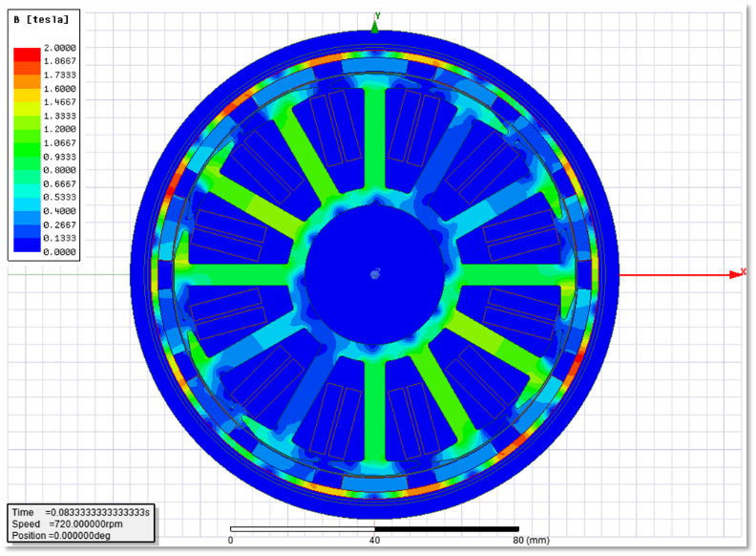Click the 40 label on scale bar

click(374, 540)
